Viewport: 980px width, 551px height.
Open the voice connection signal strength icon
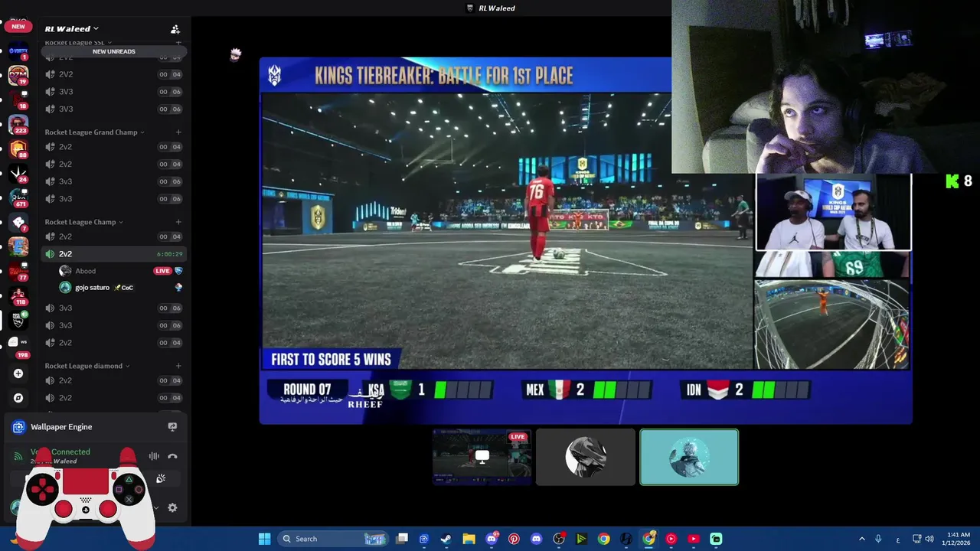coord(18,456)
